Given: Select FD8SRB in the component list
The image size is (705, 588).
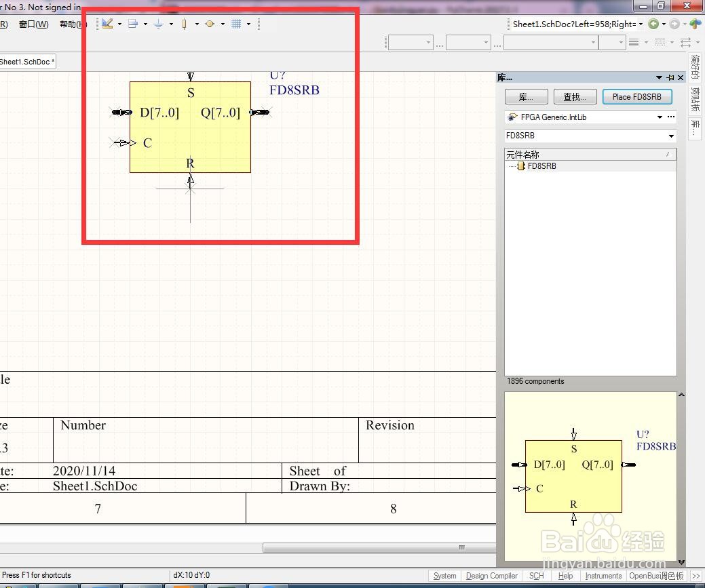Looking at the screenshot, I should (x=590, y=166).
